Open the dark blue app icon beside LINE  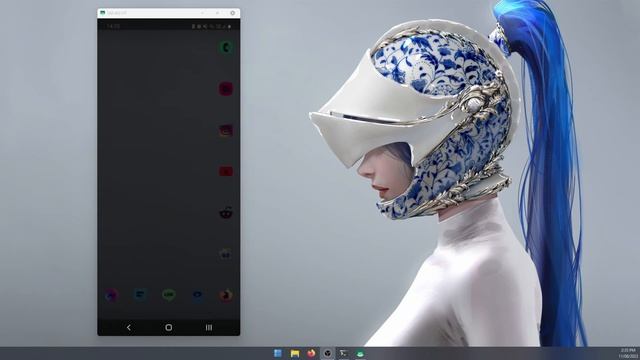click(198, 295)
